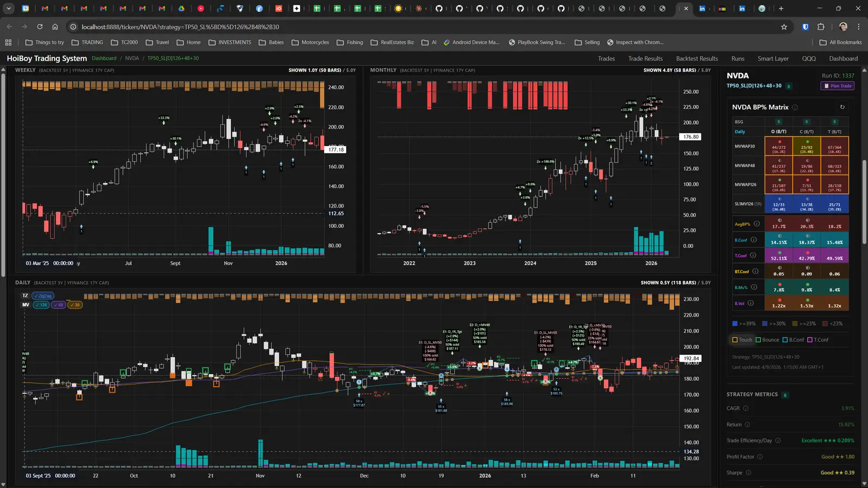Toggle the 48 moving VWAP line
Viewport: 868px width, 488px height.
coord(59,305)
